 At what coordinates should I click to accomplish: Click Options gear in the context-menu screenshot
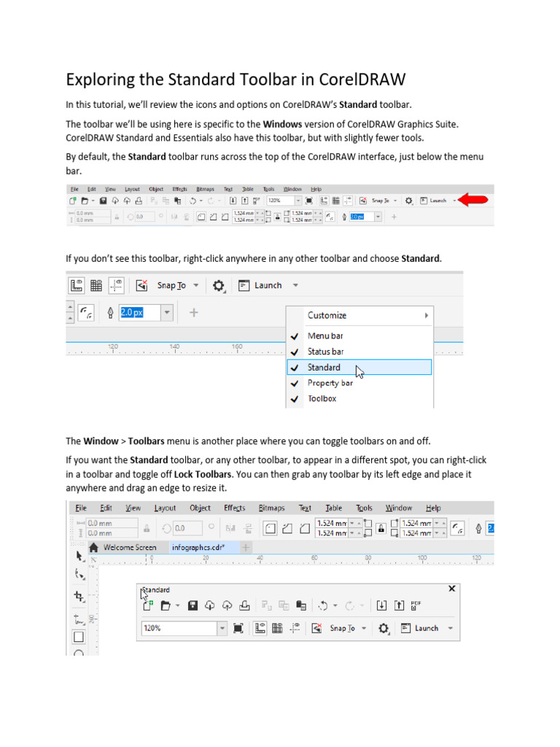tap(219, 286)
